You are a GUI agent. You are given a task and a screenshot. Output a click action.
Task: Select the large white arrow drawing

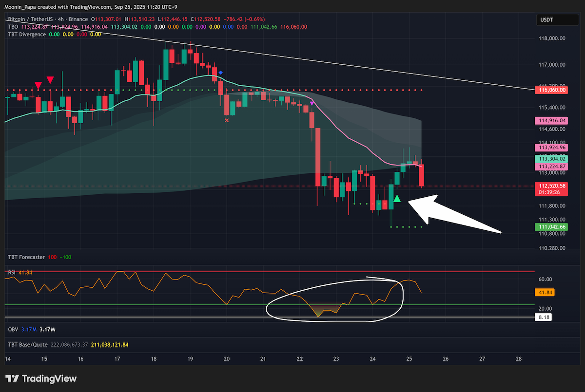(x=453, y=214)
